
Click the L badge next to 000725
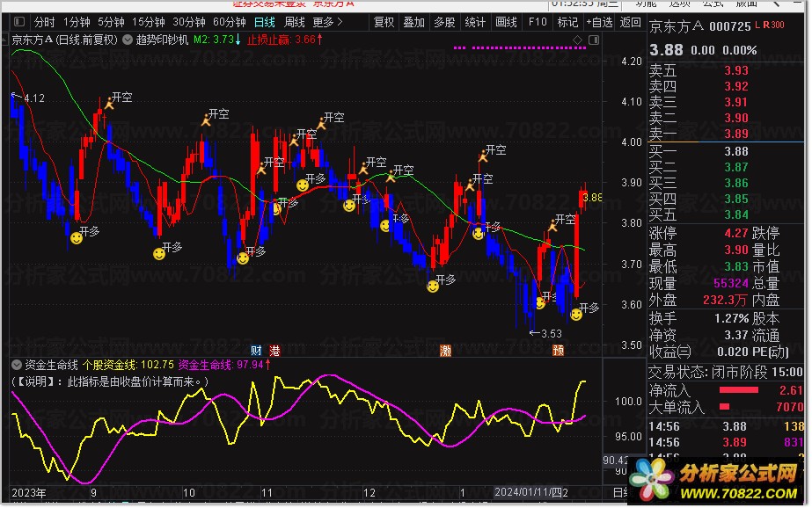757,25
